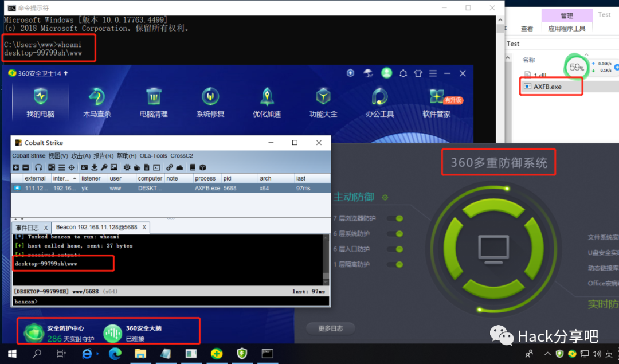Click the cube About icon in toolbar
Image resolution: width=619 pixels, height=364 pixels.
tap(202, 167)
